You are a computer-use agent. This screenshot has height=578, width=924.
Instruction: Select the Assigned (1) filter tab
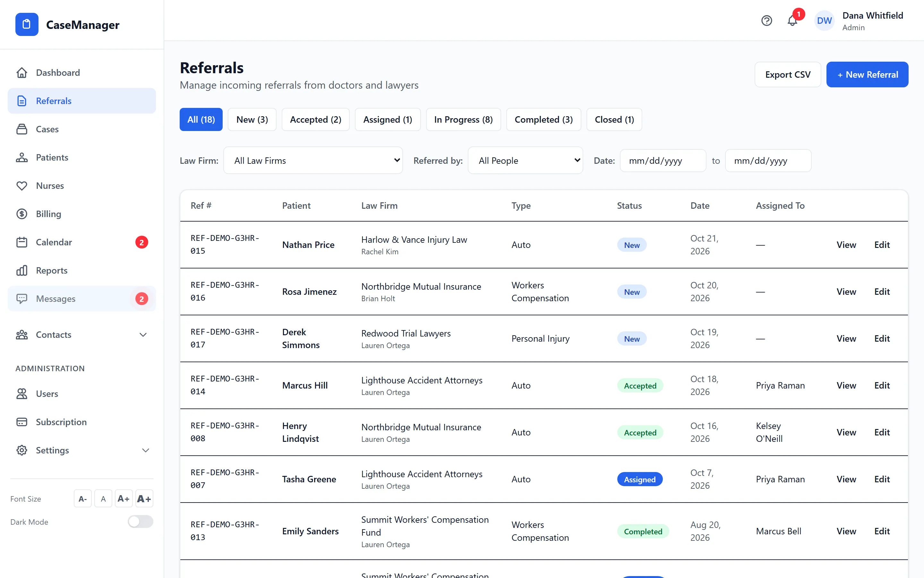tap(388, 120)
